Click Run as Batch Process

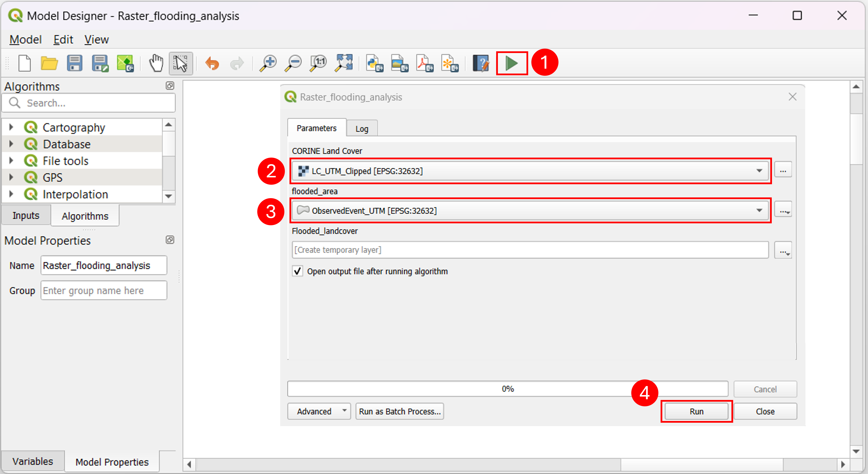[400, 411]
